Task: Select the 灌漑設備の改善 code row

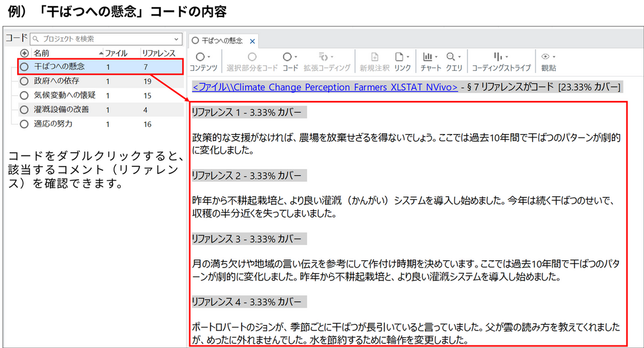Action: [62, 109]
